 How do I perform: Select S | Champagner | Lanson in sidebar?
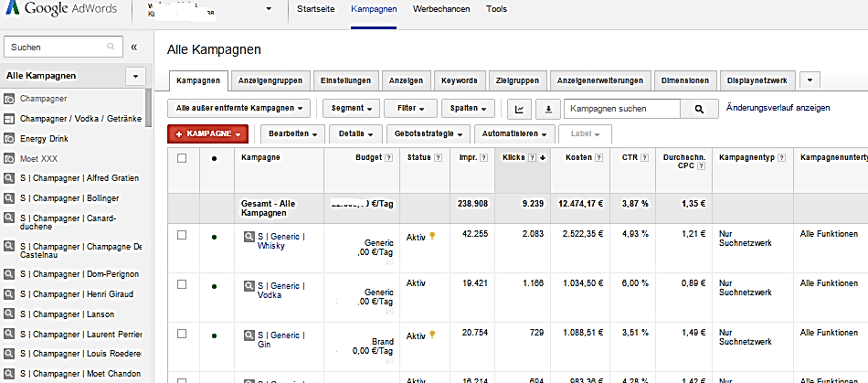coord(67,314)
